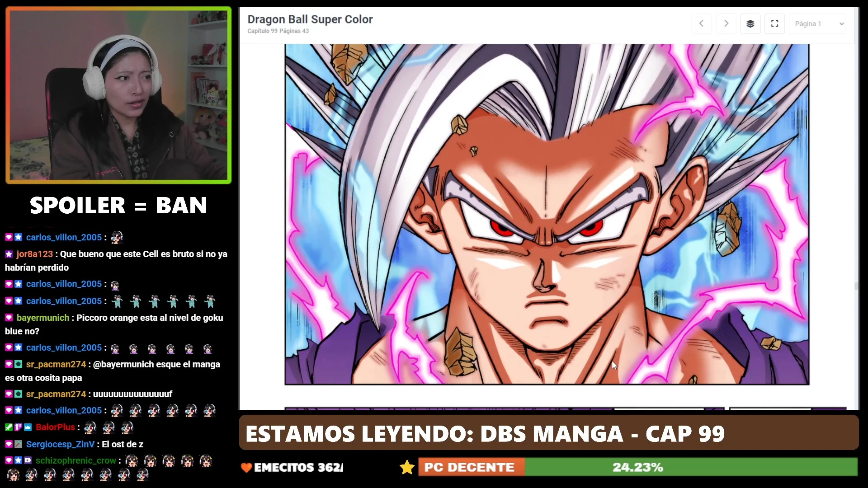Click the manga page image panel
Viewport: 868px width, 488px height.
[x=547, y=214]
